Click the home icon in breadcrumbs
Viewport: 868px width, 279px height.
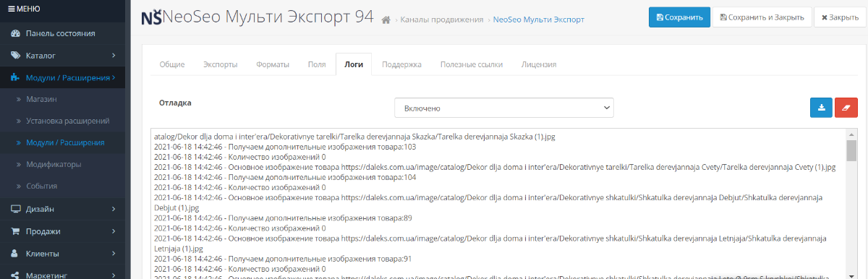(387, 20)
